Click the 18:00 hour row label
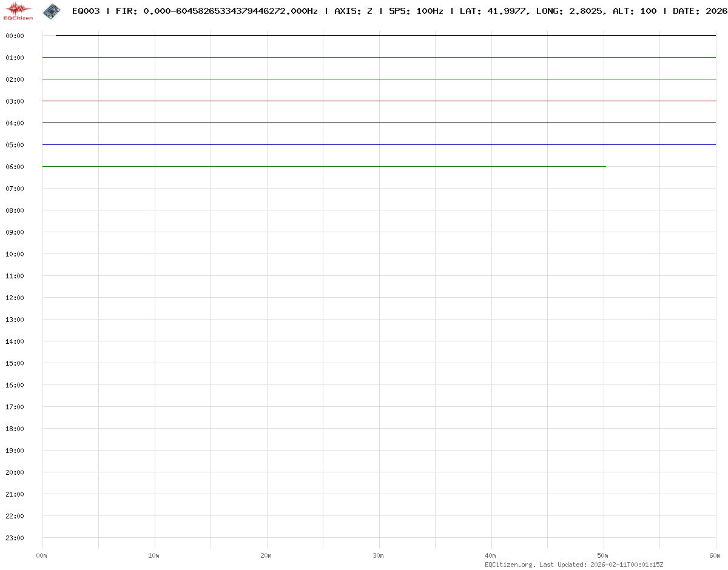728x570 pixels. click(x=15, y=429)
